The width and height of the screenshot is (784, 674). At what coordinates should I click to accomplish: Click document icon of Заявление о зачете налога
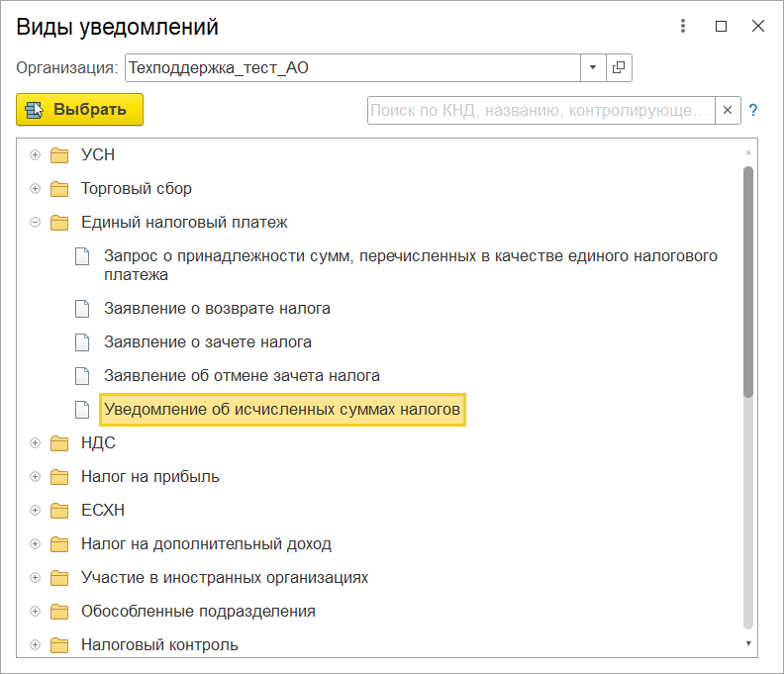pyautogui.click(x=82, y=342)
